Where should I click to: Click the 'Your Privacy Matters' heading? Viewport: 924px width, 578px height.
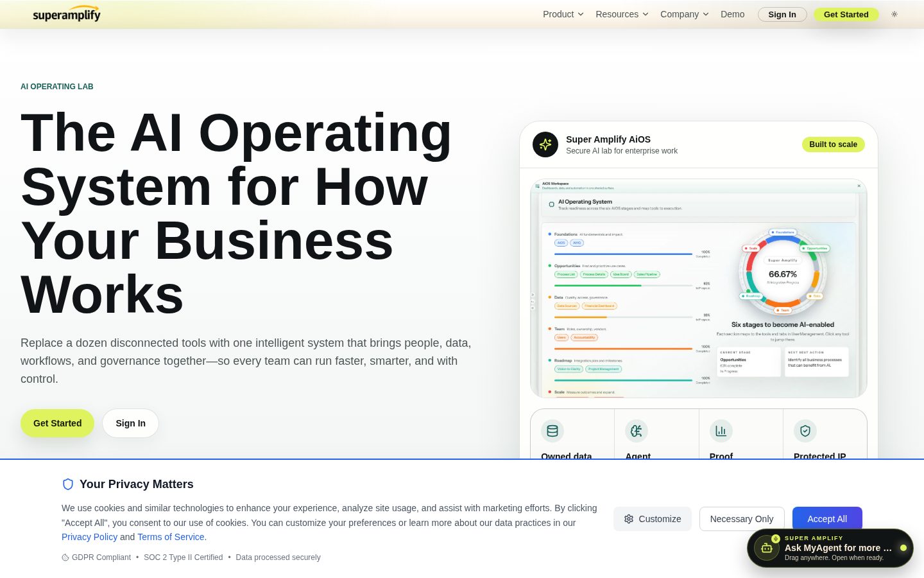[136, 484]
